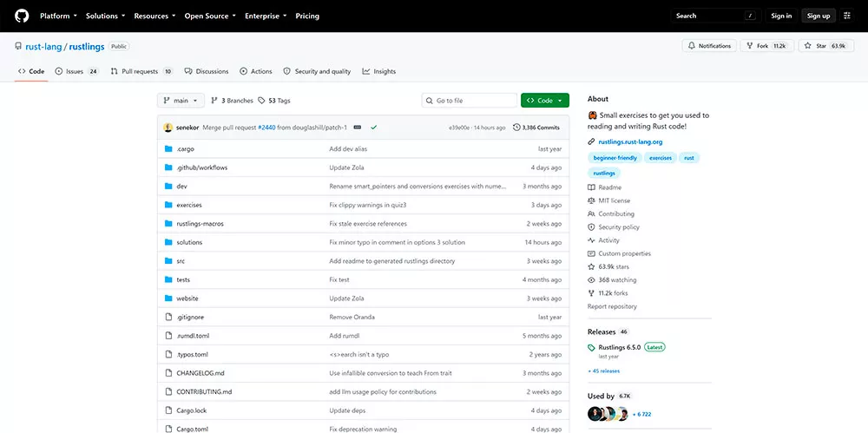Open the .cargo folder
Image resolution: width=868 pixels, height=433 pixels.
point(185,149)
